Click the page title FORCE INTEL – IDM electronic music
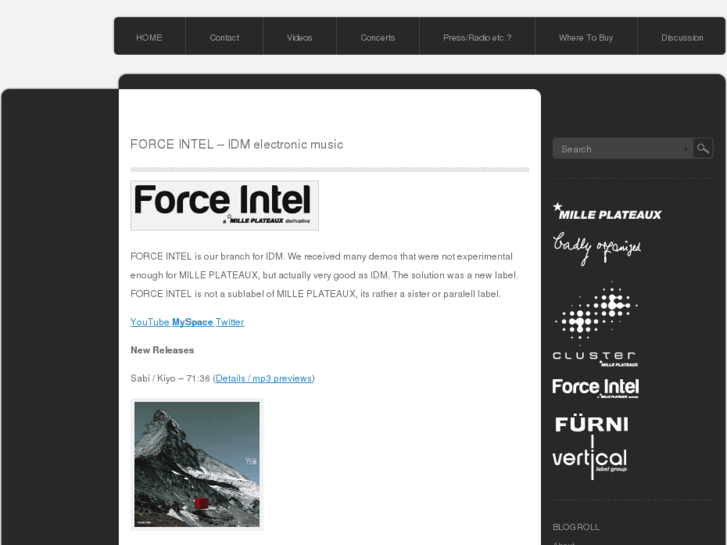 tap(236, 144)
